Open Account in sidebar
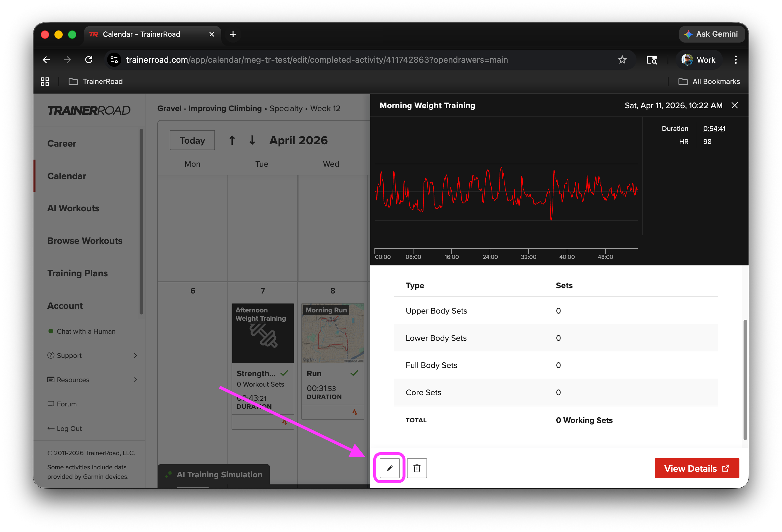Screen dimensions: 782x532 click(65, 306)
